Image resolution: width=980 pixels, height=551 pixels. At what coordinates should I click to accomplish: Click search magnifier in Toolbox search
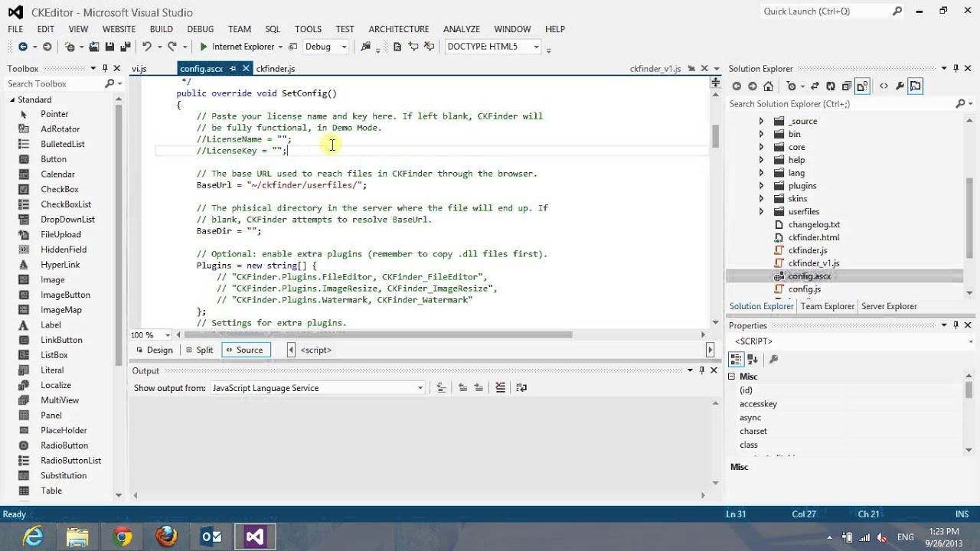point(109,83)
